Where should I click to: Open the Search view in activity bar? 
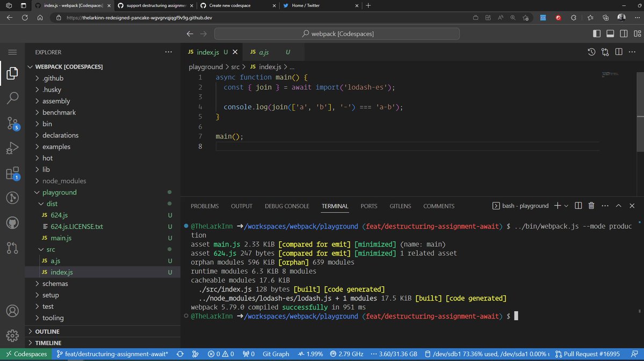[12, 98]
